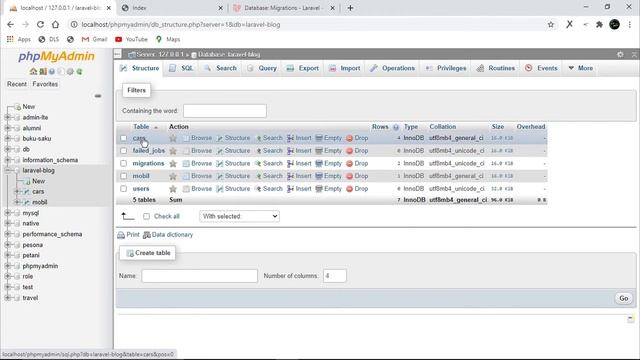This screenshot has height=360, width=640.
Task: Select mobil table in sidebar tree
Action: [40, 202]
